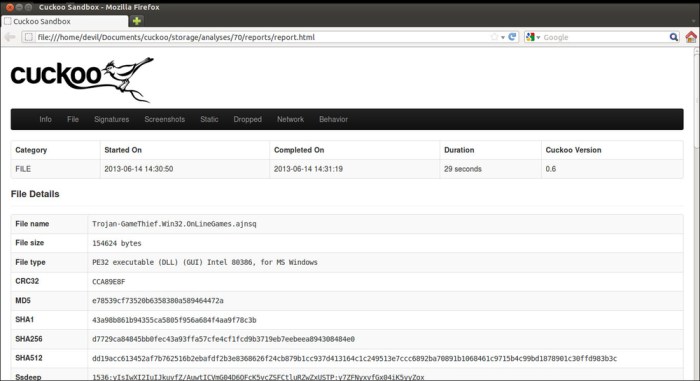Screen dimensions: 700x381
Task: Click the MD5 row label
Action: coord(23,300)
